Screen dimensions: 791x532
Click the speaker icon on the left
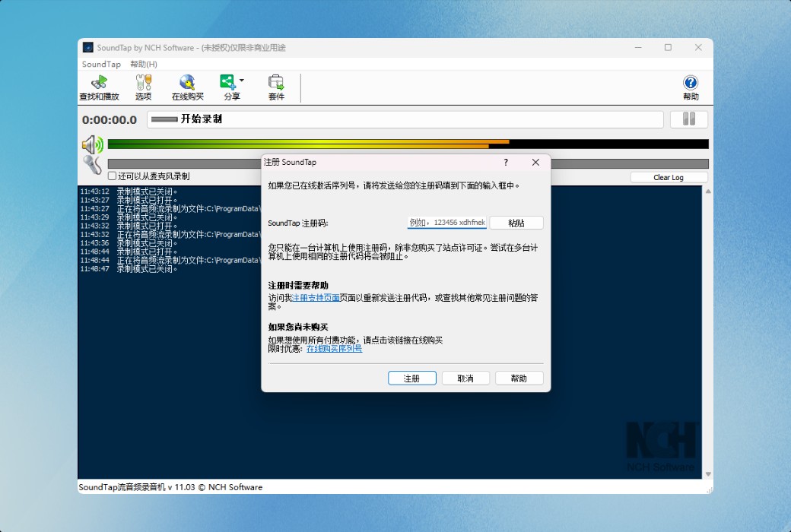(x=91, y=144)
